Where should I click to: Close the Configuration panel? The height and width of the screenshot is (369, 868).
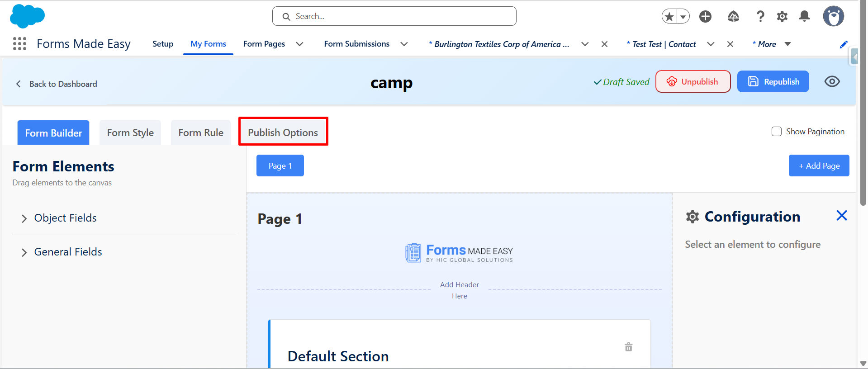tap(841, 216)
